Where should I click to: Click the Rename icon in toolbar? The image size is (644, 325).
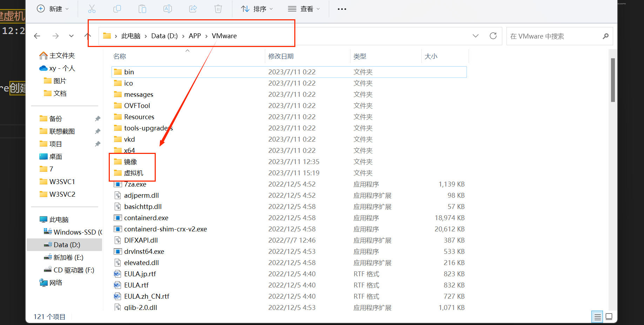point(168,9)
